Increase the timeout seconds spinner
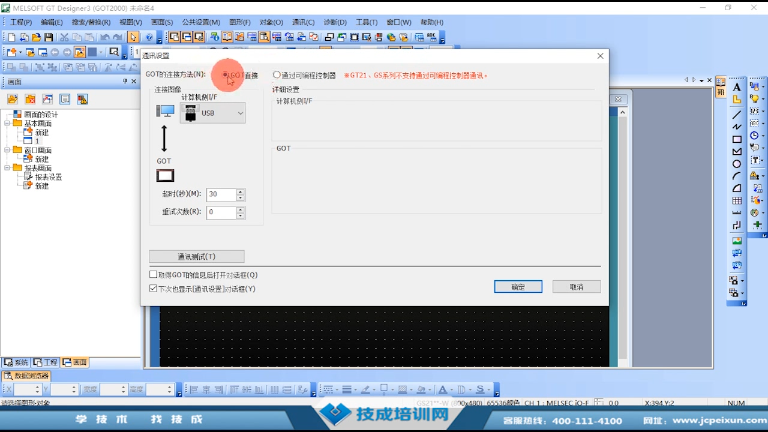 (x=240, y=192)
